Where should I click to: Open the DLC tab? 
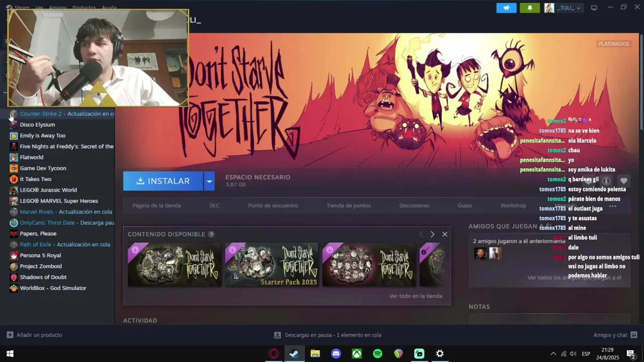215,205
